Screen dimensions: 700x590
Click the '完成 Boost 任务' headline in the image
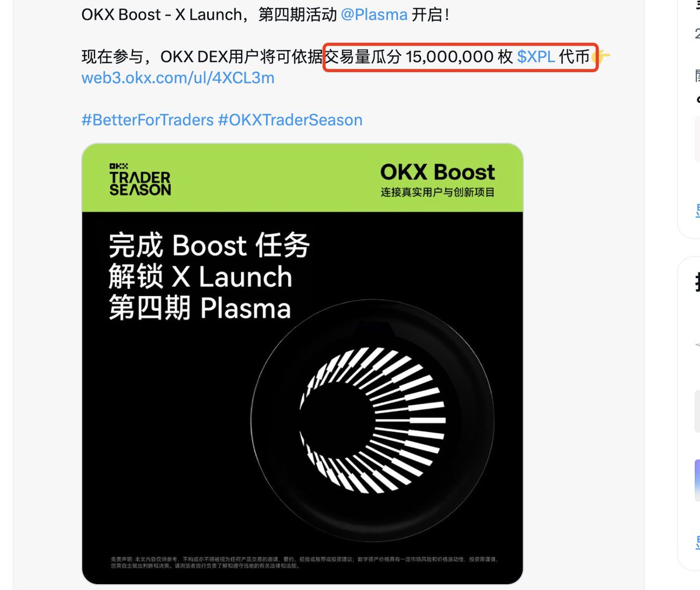(209, 245)
